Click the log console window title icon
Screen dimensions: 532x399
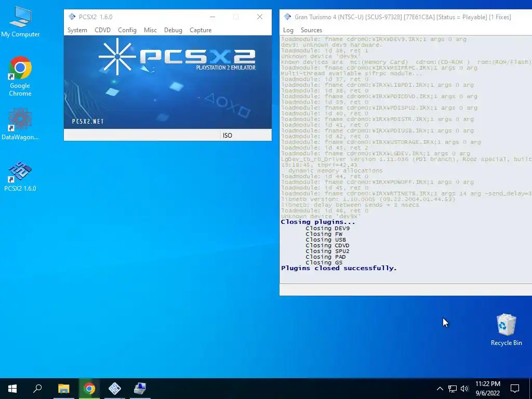288,17
